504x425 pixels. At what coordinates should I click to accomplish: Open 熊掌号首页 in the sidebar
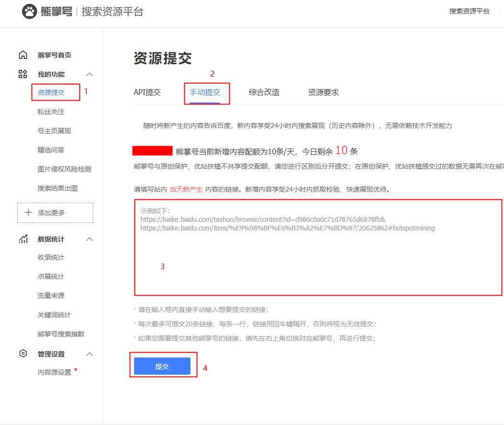click(x=54, y=55)
